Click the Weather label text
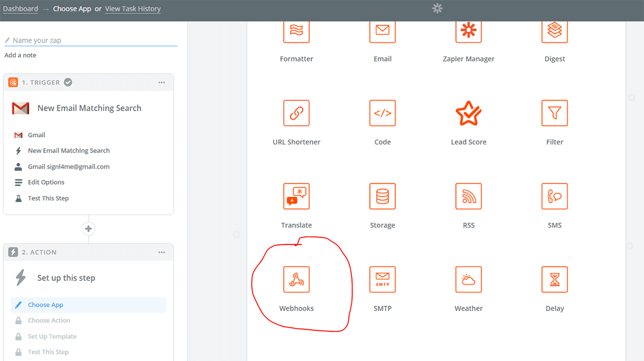Screen dimensions: 644x361 tap(469, 308)
